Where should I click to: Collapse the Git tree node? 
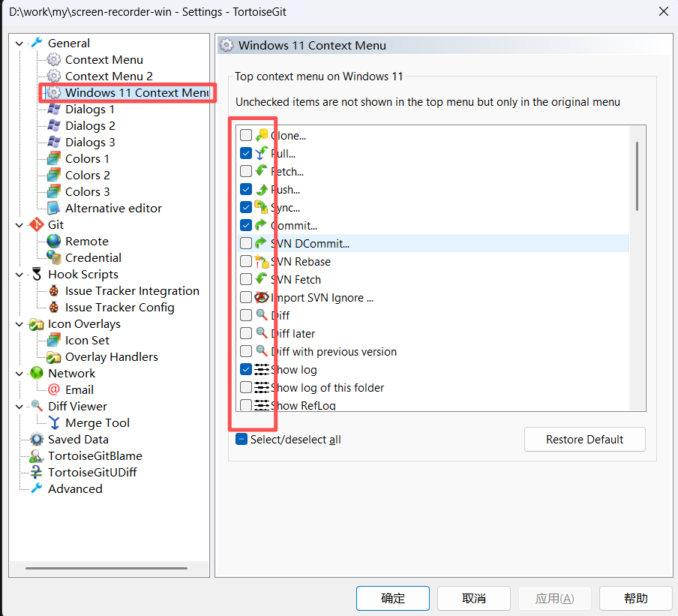[19, 225]
